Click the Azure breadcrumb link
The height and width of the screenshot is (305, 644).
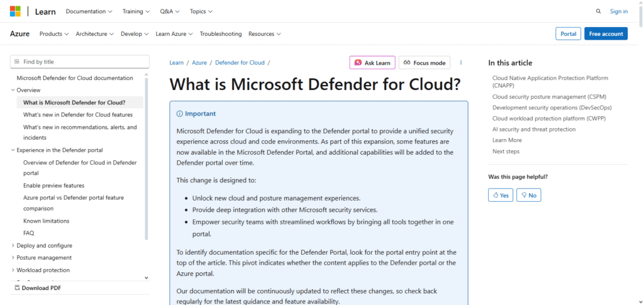tap(199, 62)
